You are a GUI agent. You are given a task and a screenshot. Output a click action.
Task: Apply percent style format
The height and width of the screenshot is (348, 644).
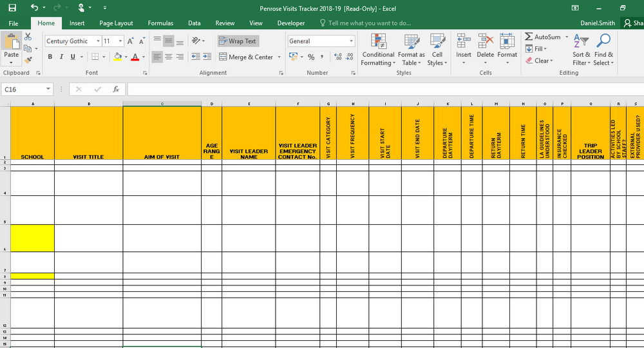(311, 57)
